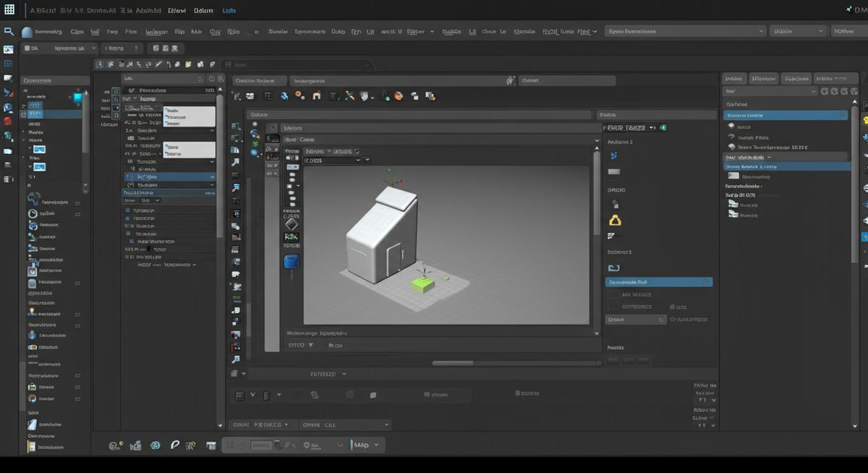Open the wide dropdown in the top bar
The width and height of the screenshot is (868, 473).
685,31
